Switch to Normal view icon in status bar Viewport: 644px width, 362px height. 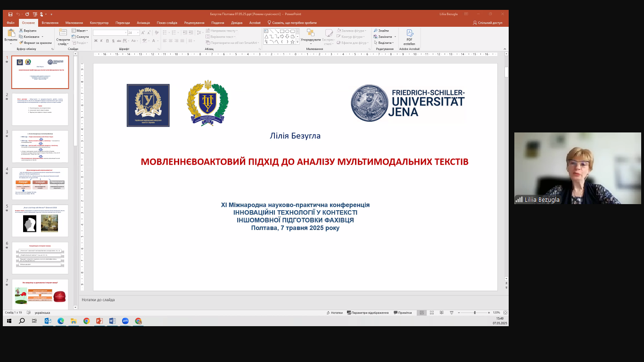tap(422, 313)
